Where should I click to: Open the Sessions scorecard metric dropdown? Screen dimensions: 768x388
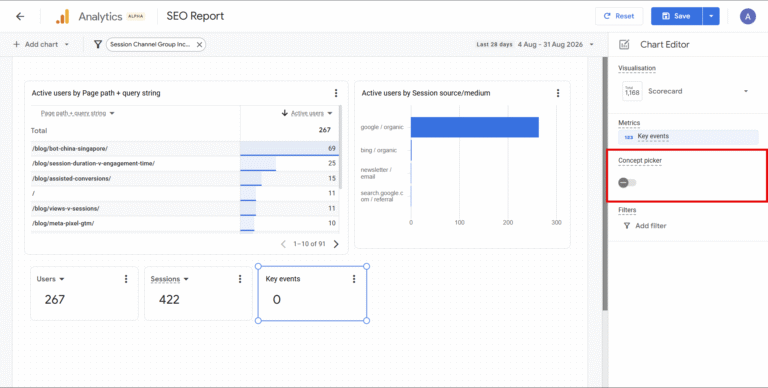click(x=186, y=279)
